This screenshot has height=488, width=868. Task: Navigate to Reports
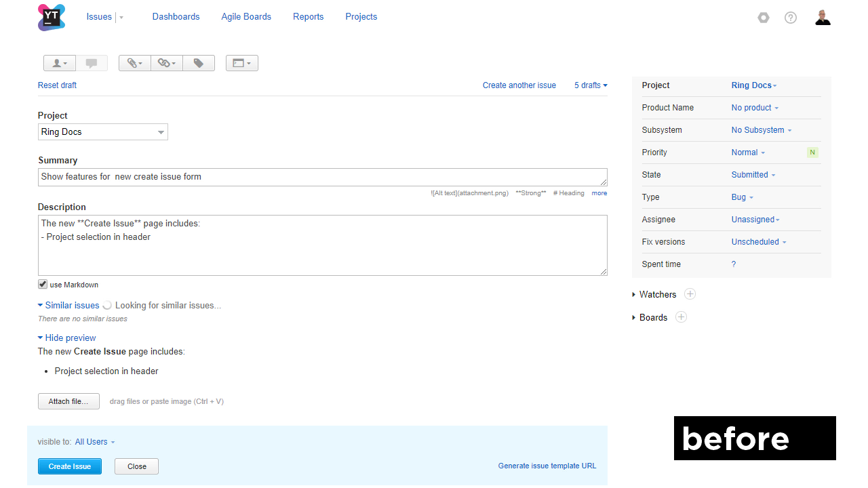click(309, 17)
